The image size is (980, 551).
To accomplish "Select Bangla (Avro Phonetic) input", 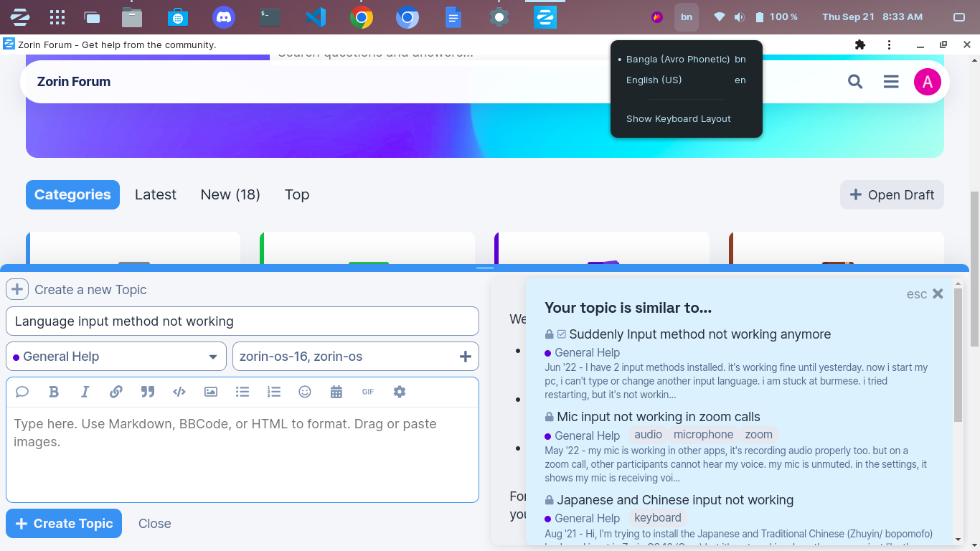I will pyautogui.click(x=687, y=60).
